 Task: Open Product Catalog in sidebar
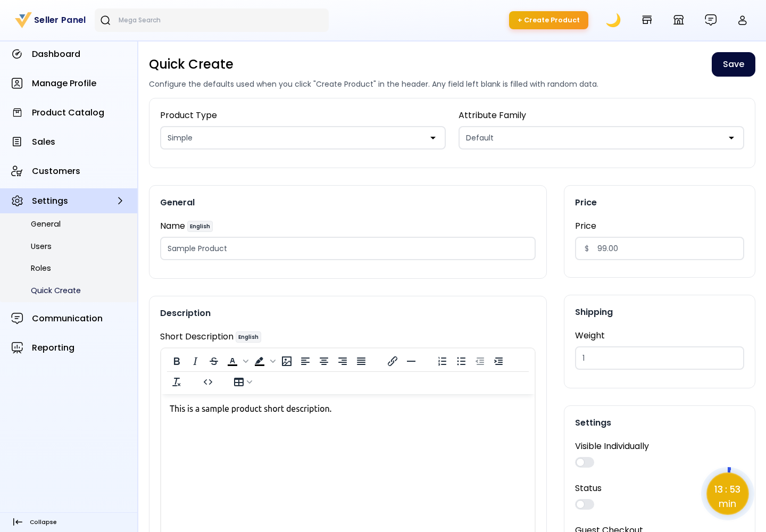(69, 112)
